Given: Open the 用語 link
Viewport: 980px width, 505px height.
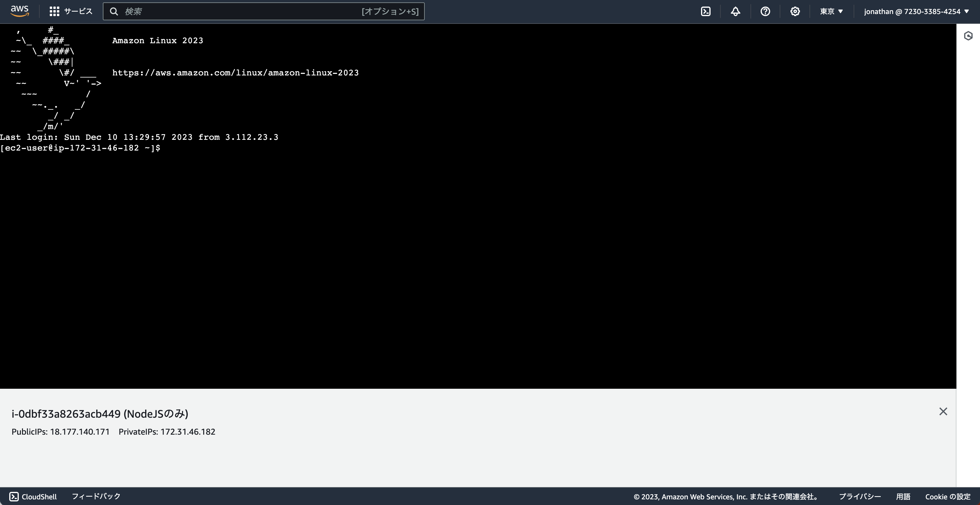Looking at the screenshot, I should tap(904, 496).
